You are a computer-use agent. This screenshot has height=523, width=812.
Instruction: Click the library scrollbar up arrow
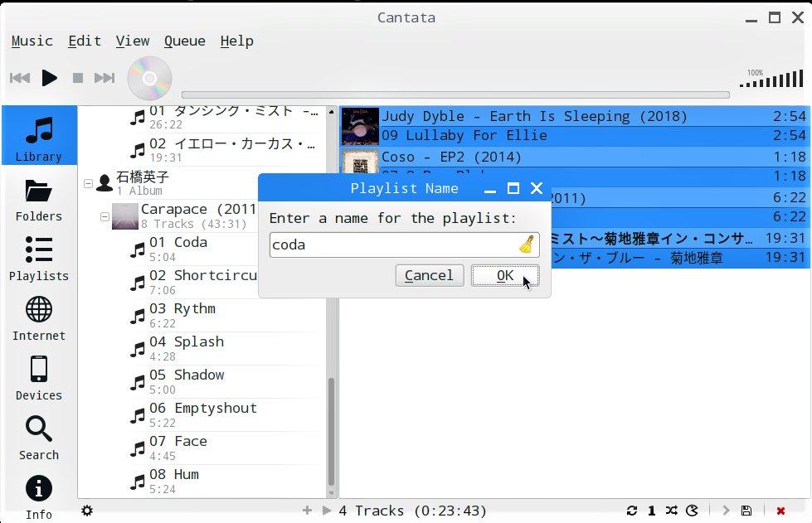(x=332, y=111)
